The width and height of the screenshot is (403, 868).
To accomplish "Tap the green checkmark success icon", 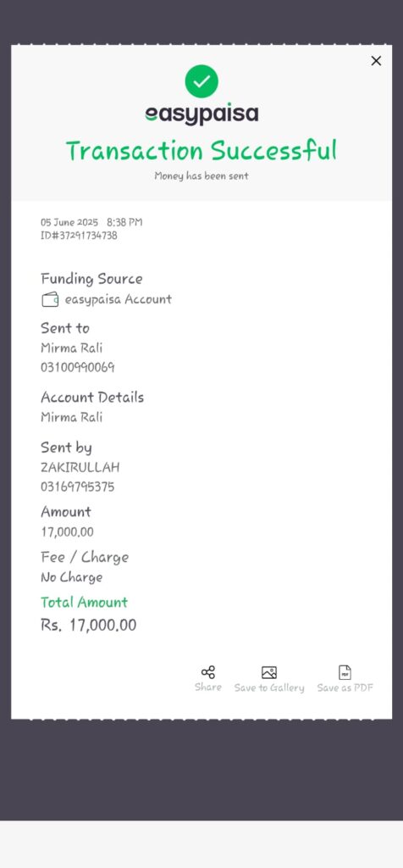I will [x=201, y=81].
